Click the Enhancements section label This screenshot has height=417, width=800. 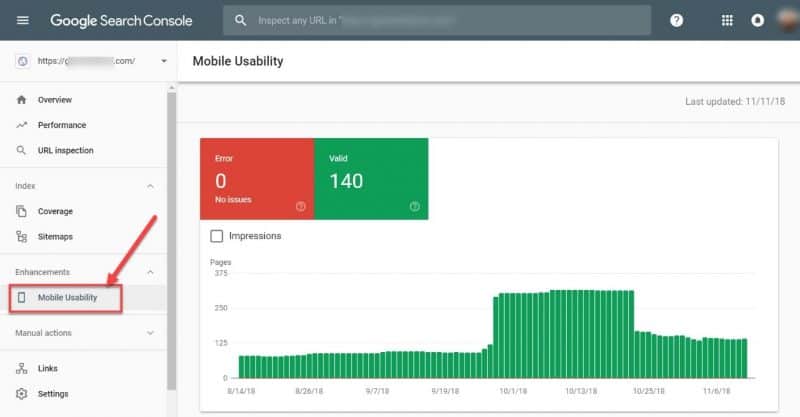click(42, 272)
